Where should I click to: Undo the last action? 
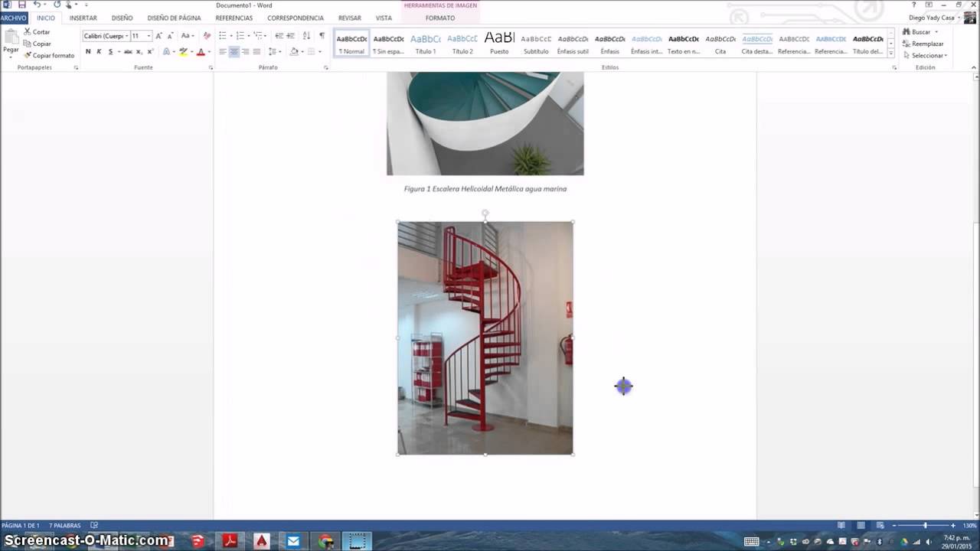point(36,5)
